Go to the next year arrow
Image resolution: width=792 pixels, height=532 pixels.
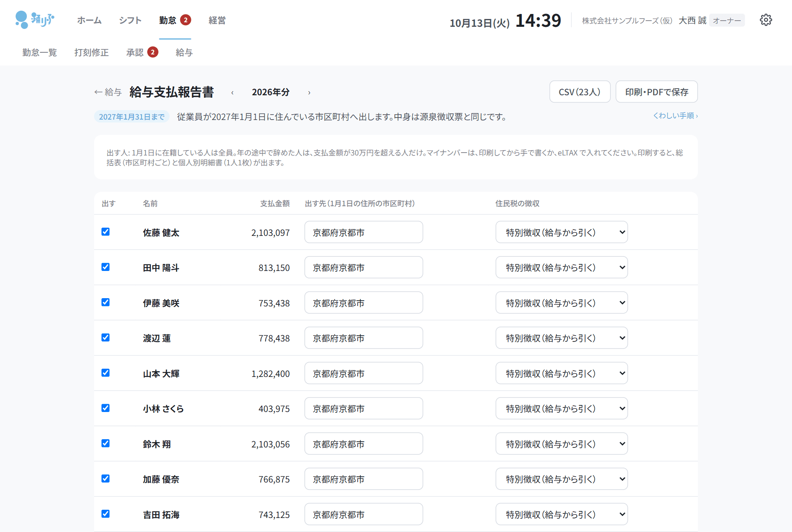click(309, 92)
